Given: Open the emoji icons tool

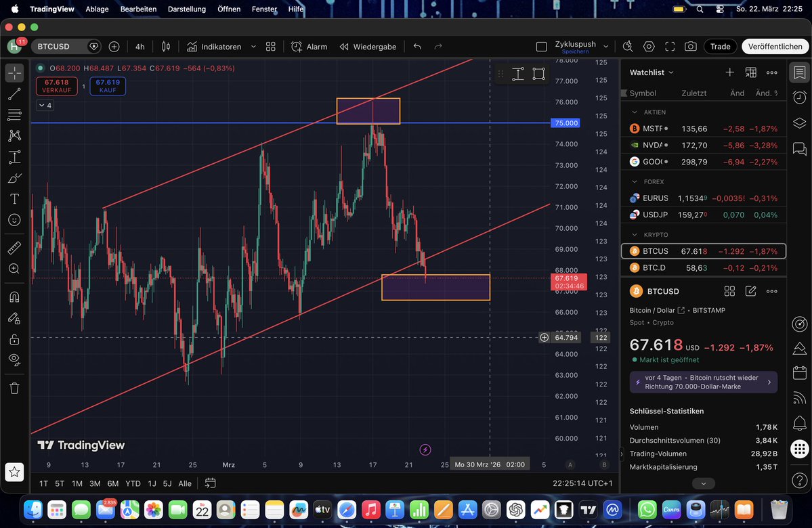Looking at the screenshot, I should tap(14, 220).
